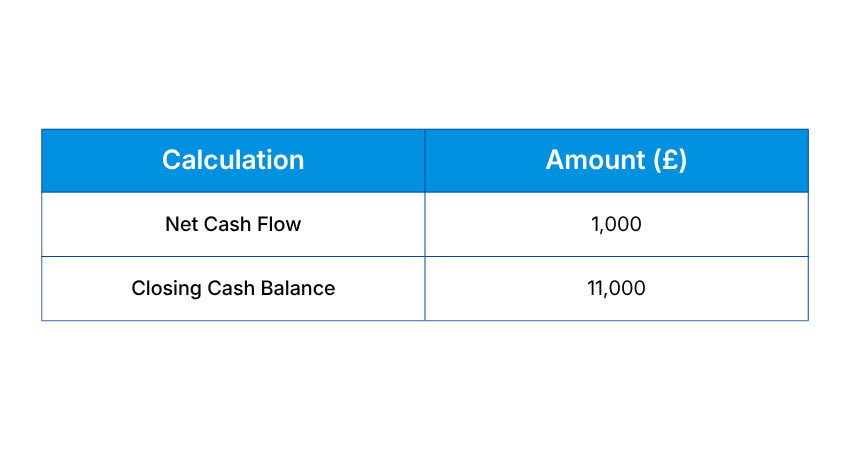Click the bottom border under the 11,000 cell
The width and height of the screenshot is (850, 450).
tap(616, 320)
